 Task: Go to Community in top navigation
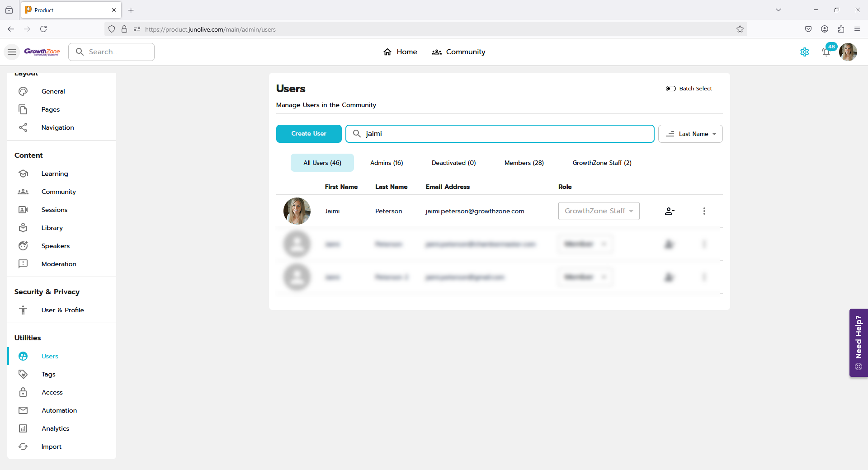pyautogui.click(x=458, y=52)
